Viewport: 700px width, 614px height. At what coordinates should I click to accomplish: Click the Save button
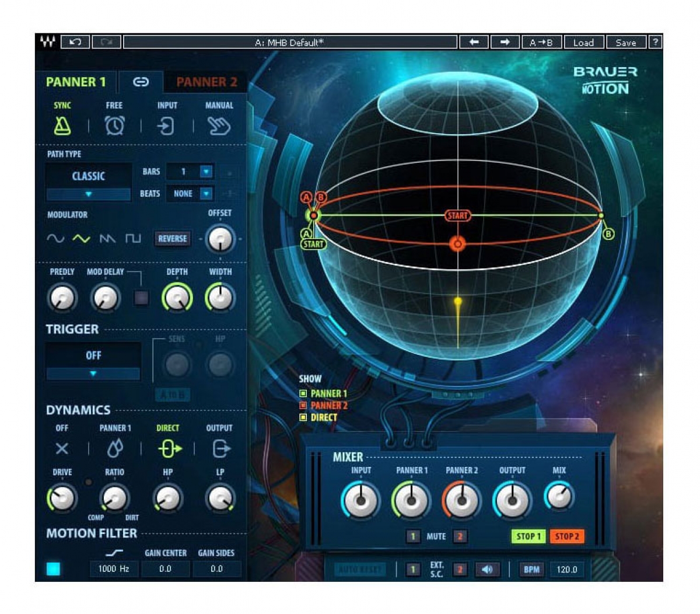click(626, 42)
